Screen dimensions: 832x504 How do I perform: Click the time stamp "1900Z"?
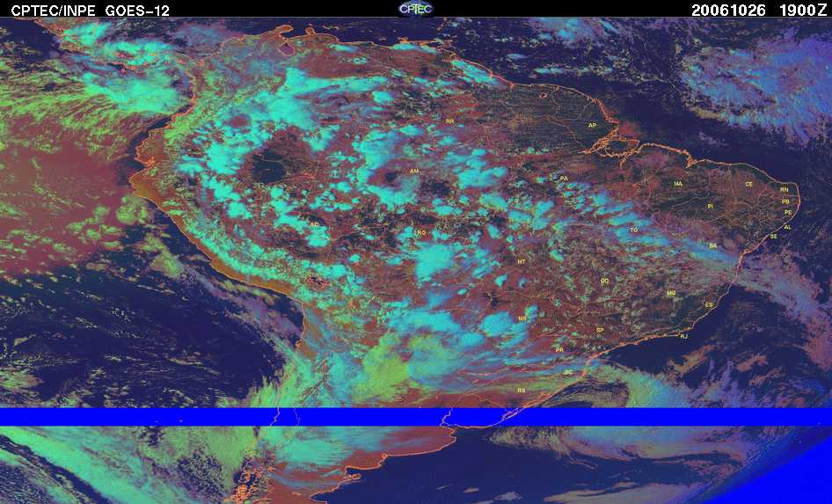(802, 10)
